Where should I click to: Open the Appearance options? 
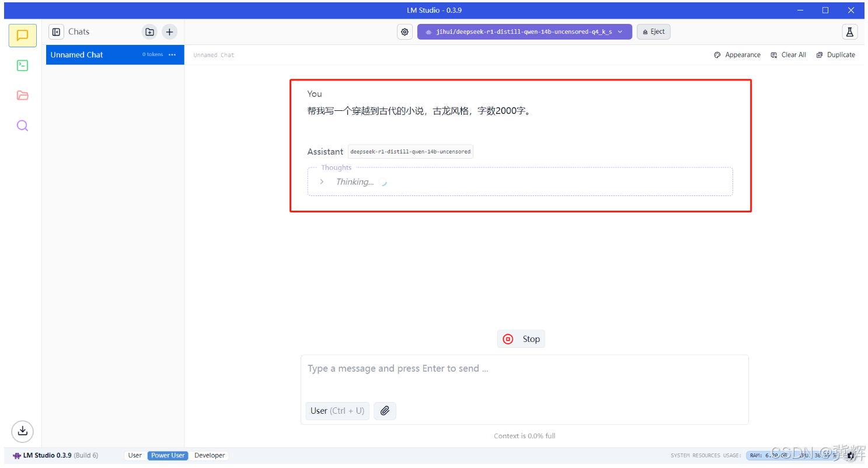737,55
